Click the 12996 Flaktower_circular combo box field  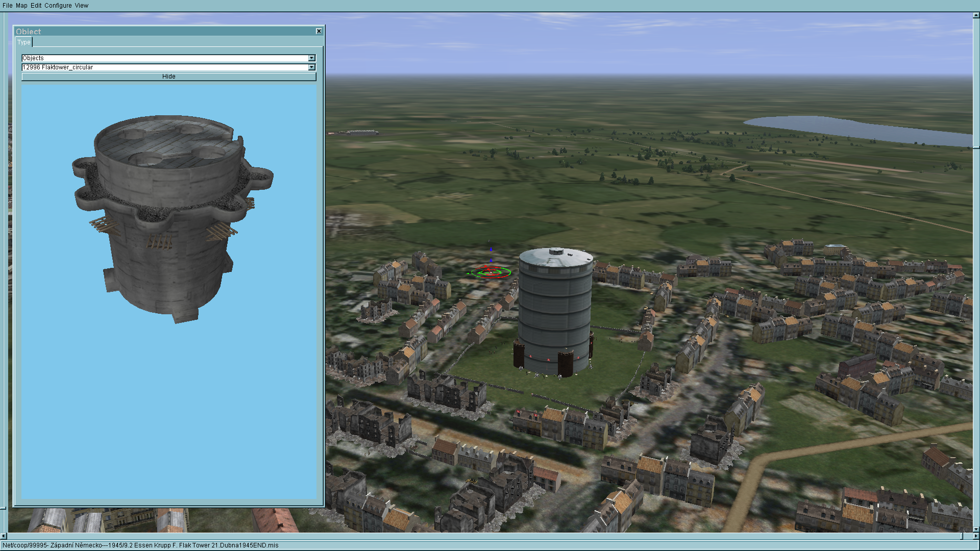coord(163,67)
